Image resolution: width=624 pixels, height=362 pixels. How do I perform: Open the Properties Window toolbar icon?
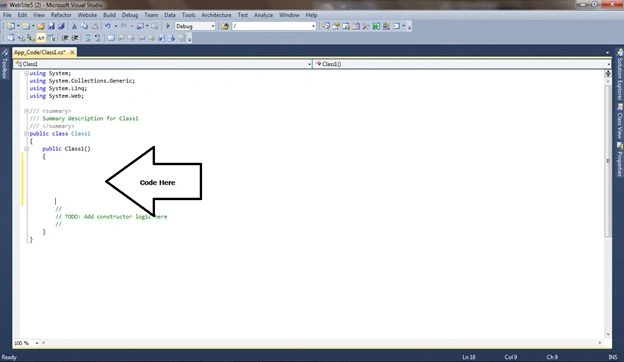[x=336, y=26]
